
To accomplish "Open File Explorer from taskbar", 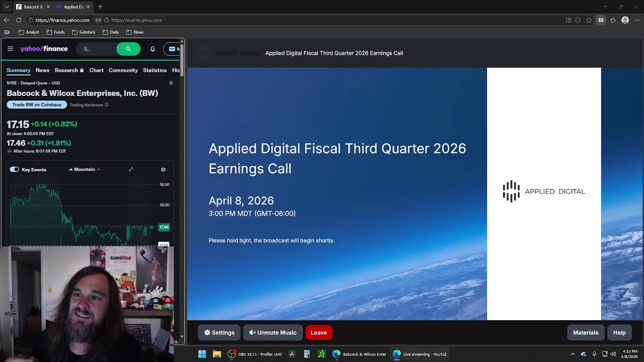I will 217,354.
